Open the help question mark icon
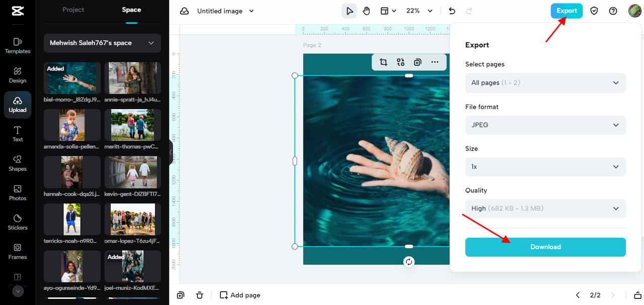The width and height of the screenshot is (644, 305). pos(613,11)
